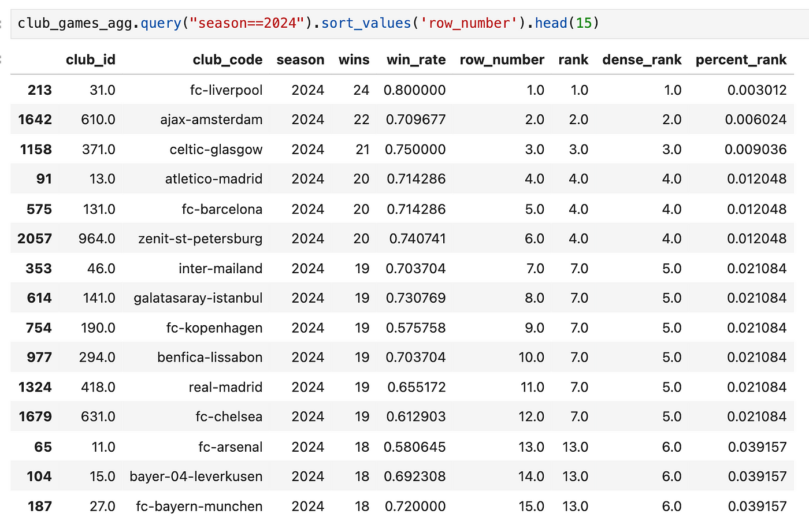Viewport: 809px width, 532px height.
Task: Click index label 1642
Action: 35,120
